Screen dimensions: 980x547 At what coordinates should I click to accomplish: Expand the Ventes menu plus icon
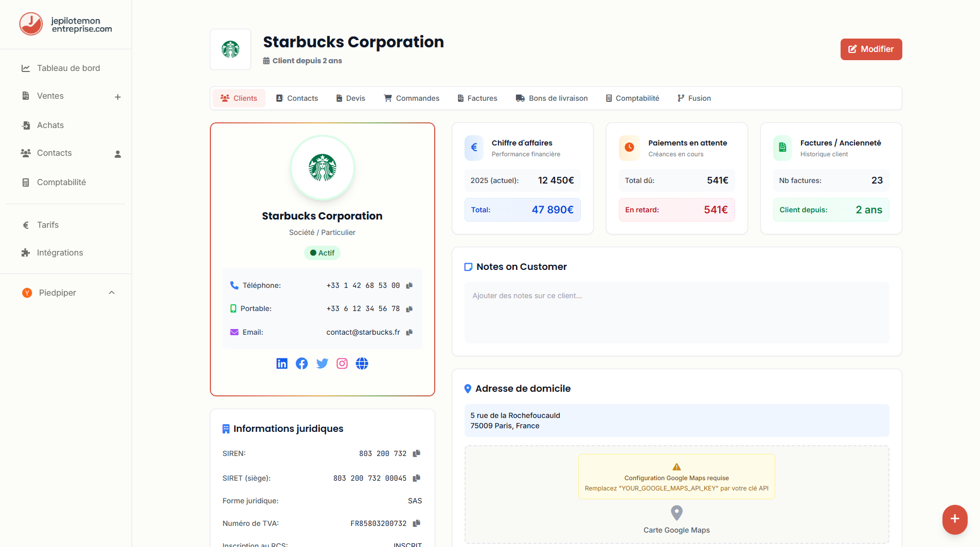(118, 97)
